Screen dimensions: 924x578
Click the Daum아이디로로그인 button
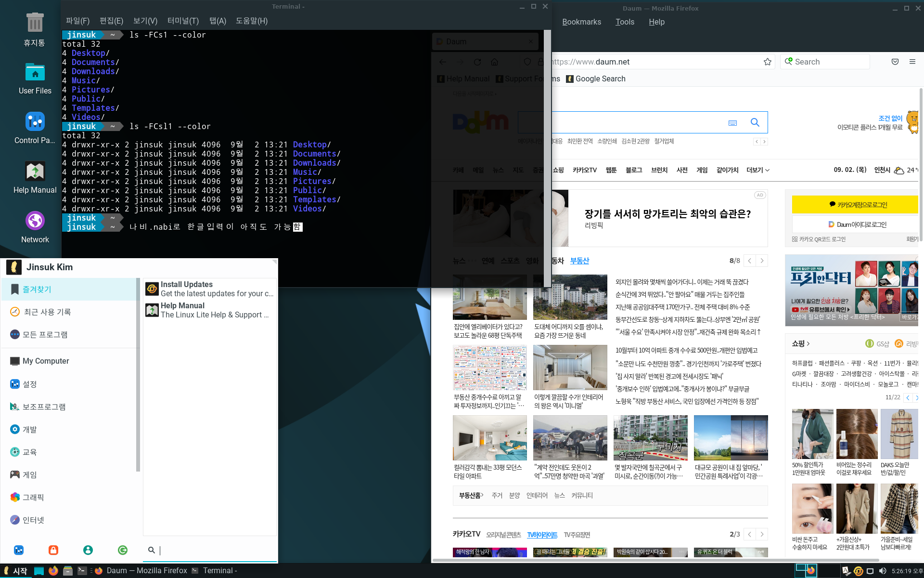[x=856, y=224]
